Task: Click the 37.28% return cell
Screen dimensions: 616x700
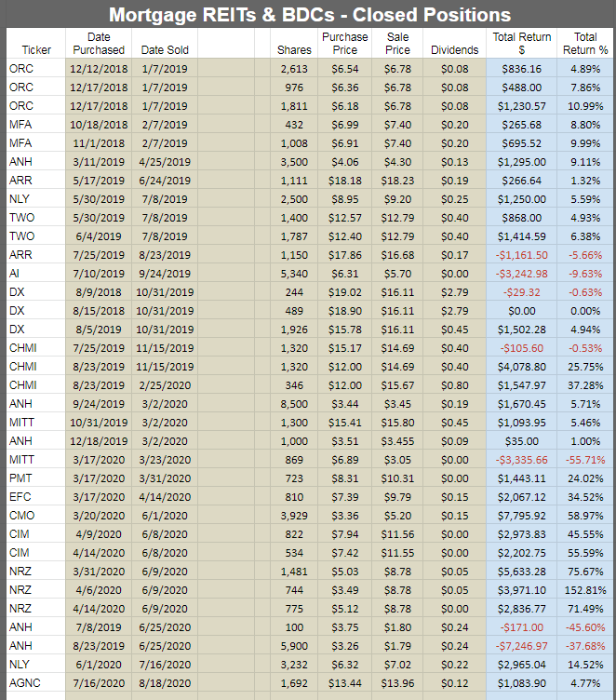Action: tap(585, 385)
